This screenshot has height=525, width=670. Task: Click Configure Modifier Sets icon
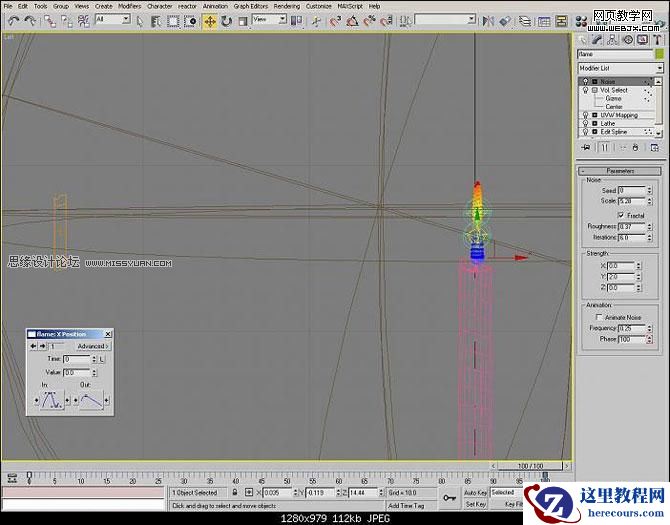[655, 146]
